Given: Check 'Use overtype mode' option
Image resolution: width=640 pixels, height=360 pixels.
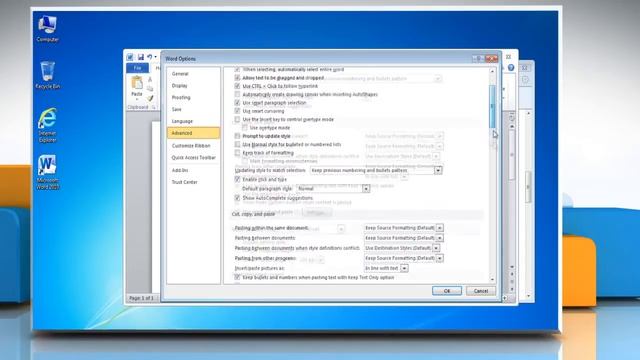Looking at the screenshot, I should [x=244, y=128].
